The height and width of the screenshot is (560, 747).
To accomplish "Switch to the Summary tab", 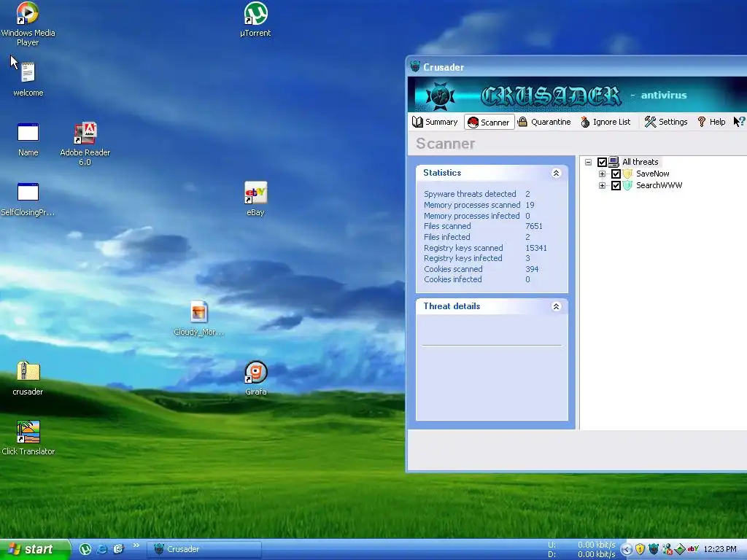I will click(x=435, y=122).
